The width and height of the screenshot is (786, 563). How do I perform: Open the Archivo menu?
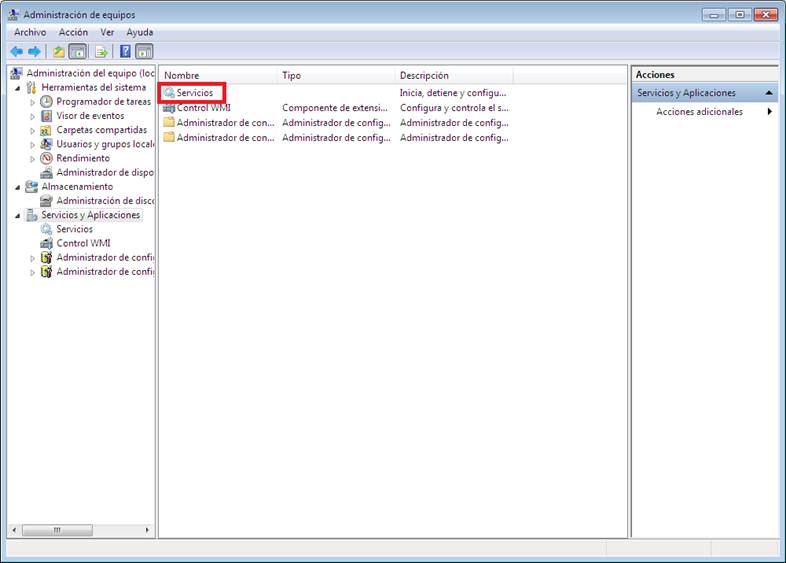(30, 32)
